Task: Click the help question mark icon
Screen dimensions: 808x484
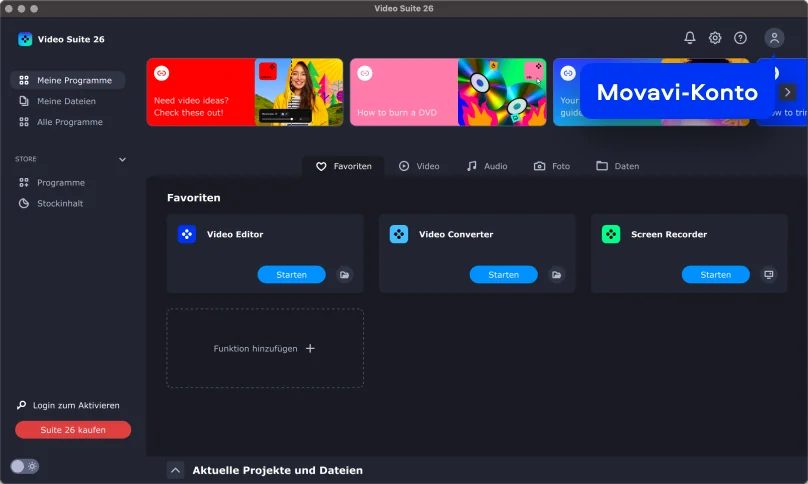Action: (740, 38)
